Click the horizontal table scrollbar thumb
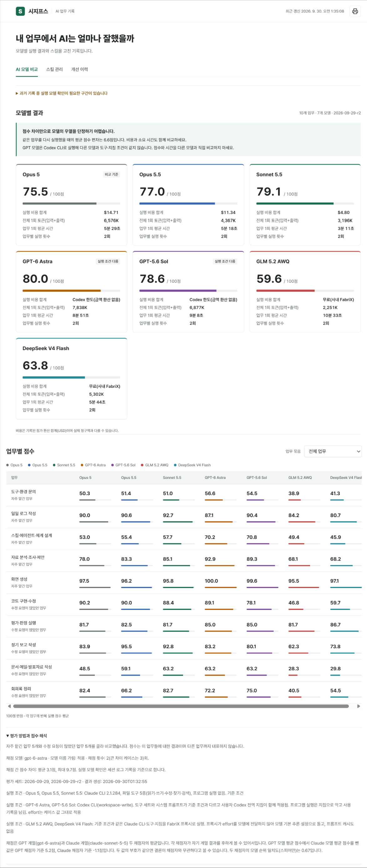The height and width of the screenshot is (868, 367). click(x=181, y=706)
